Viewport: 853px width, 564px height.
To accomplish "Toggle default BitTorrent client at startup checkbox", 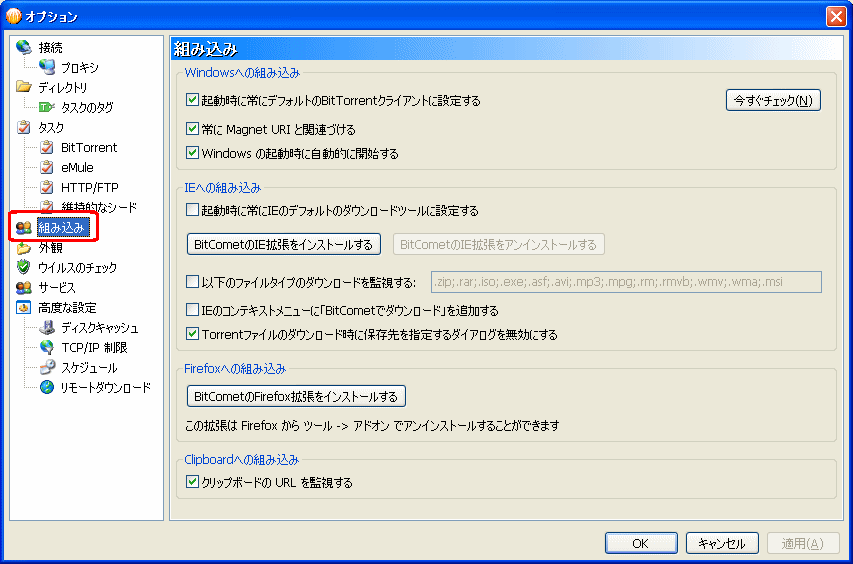I will (192, 100).
